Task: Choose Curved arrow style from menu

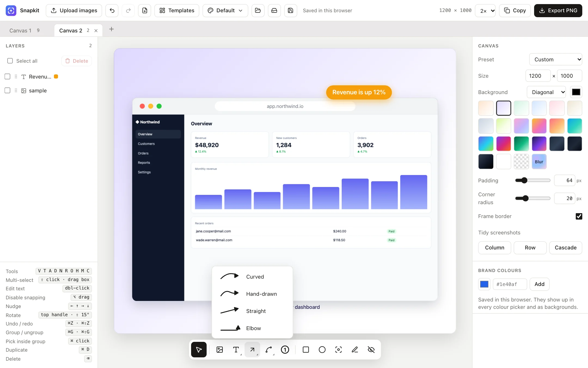Action: (252, 277)
